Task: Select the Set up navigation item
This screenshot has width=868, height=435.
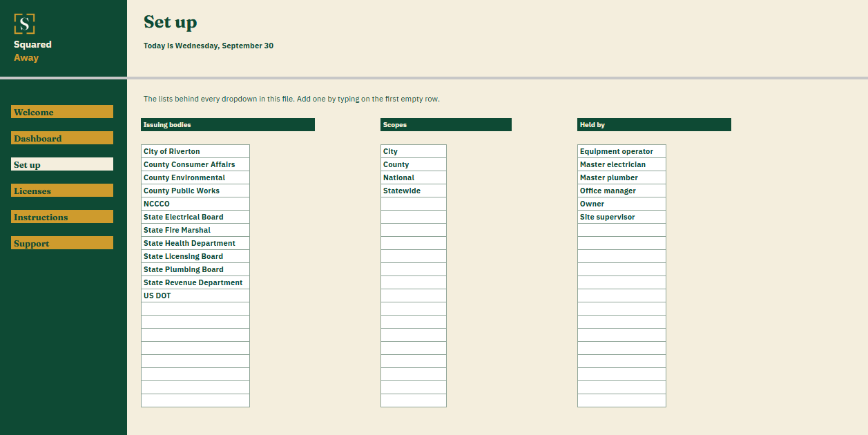Action: (62, 164)
